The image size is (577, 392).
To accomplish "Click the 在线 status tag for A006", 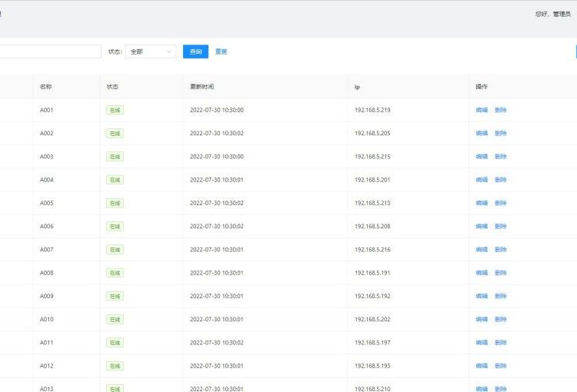I will click(115, 226).
